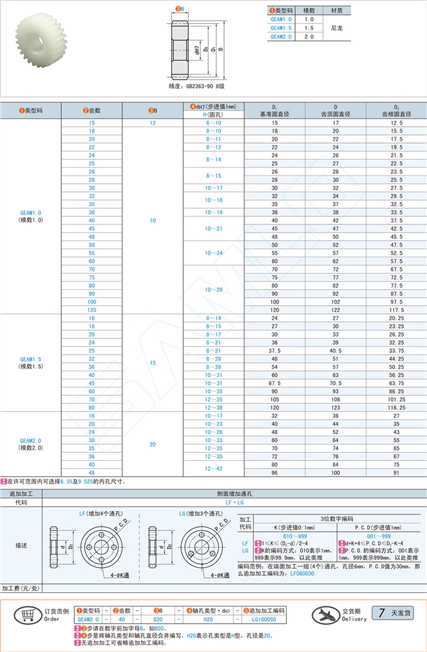
Task: Click the '追加加工' section header
Action: [21, 494]
